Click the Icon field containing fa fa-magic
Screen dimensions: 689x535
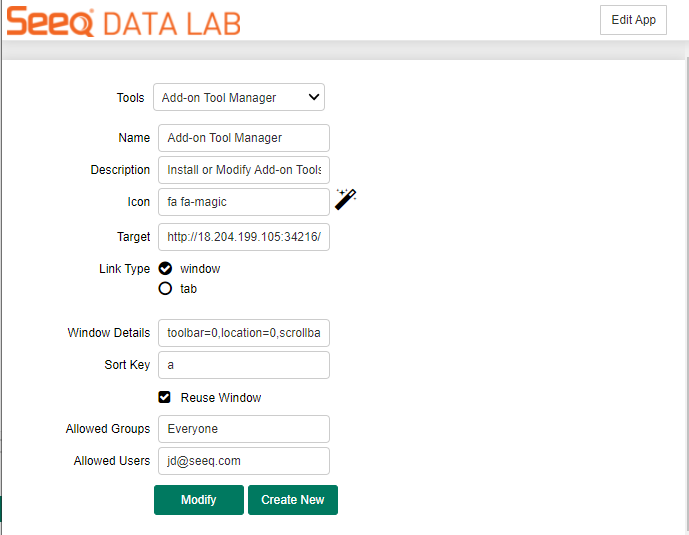click(243, 202)
